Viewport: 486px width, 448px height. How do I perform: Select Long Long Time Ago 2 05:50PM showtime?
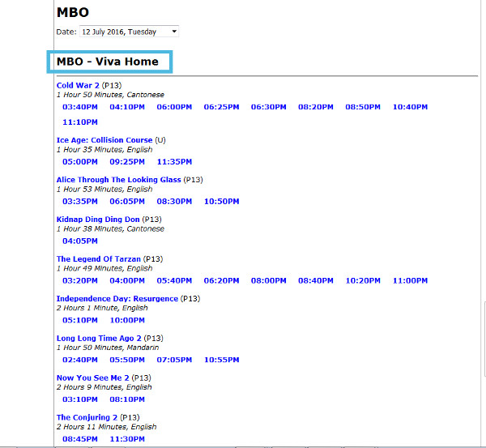pos(127,360)
